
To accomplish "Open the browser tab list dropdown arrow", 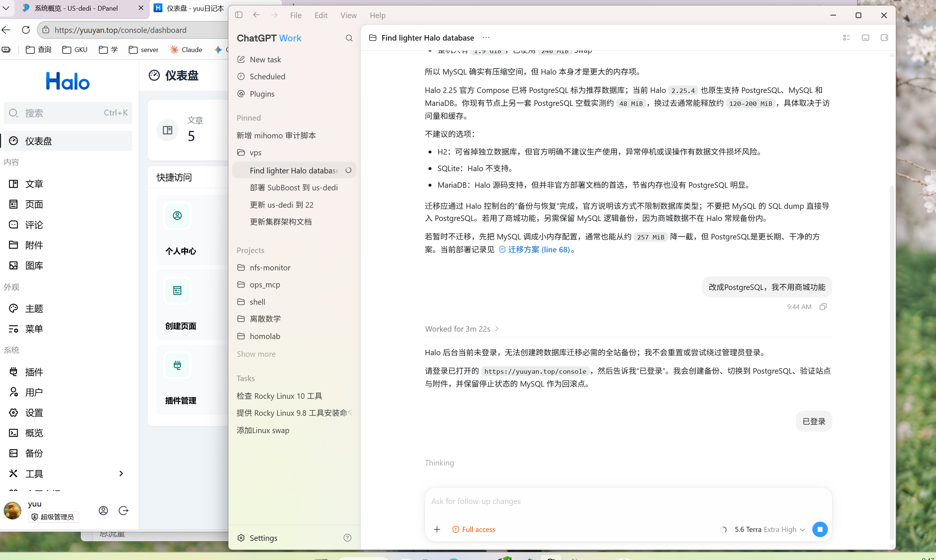I will coord(6,8).
